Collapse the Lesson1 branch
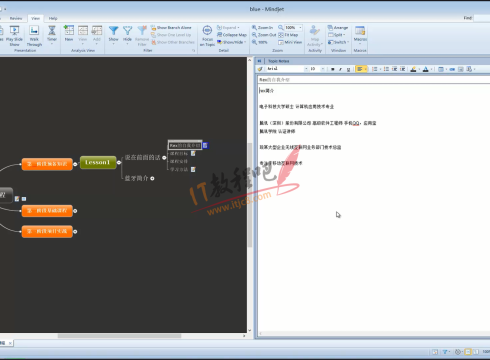Image resolution: width=490 pixels, height=360 pixels. pos(119,162)
